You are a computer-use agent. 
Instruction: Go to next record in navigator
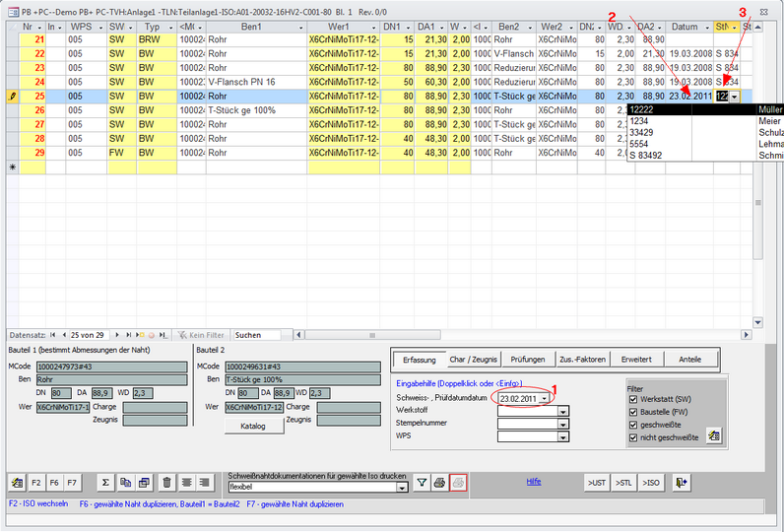click(x=119, y=335)
